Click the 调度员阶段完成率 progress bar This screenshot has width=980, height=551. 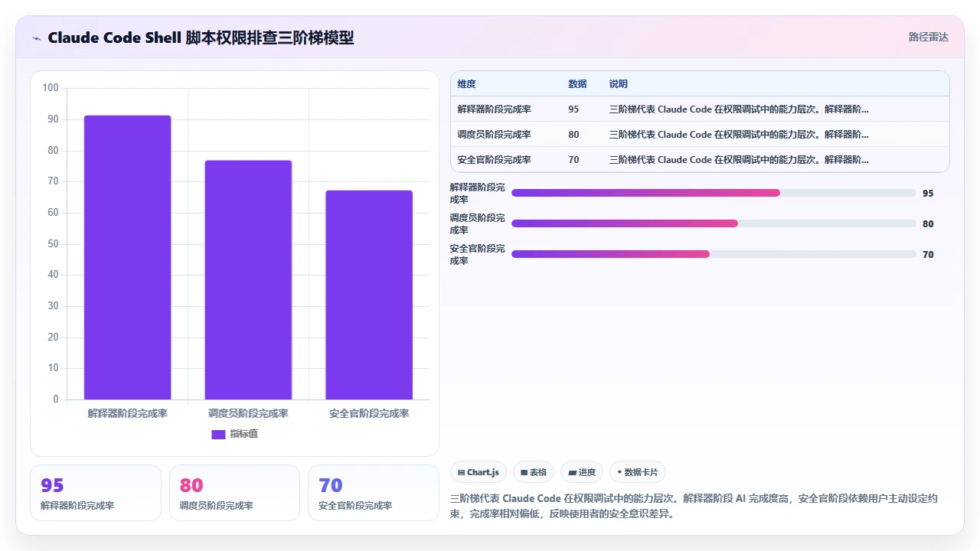pyautogui.click(x=714, y=223)
